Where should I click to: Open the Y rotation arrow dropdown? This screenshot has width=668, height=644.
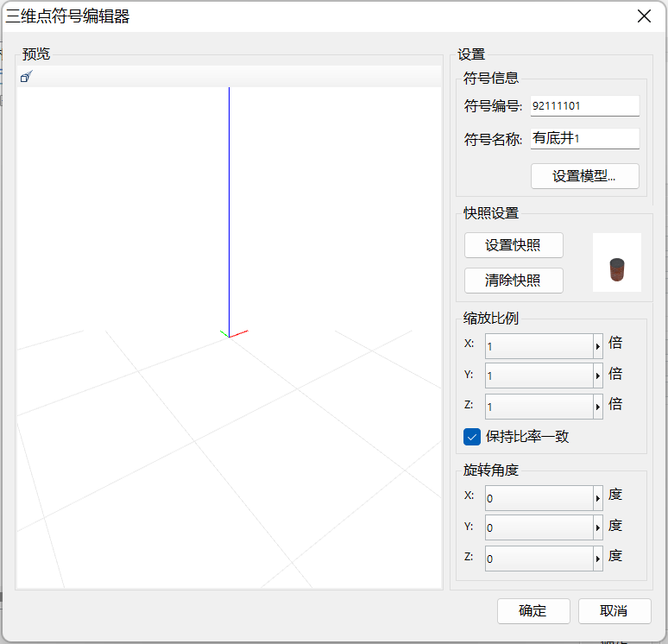[x=598, y=527]
